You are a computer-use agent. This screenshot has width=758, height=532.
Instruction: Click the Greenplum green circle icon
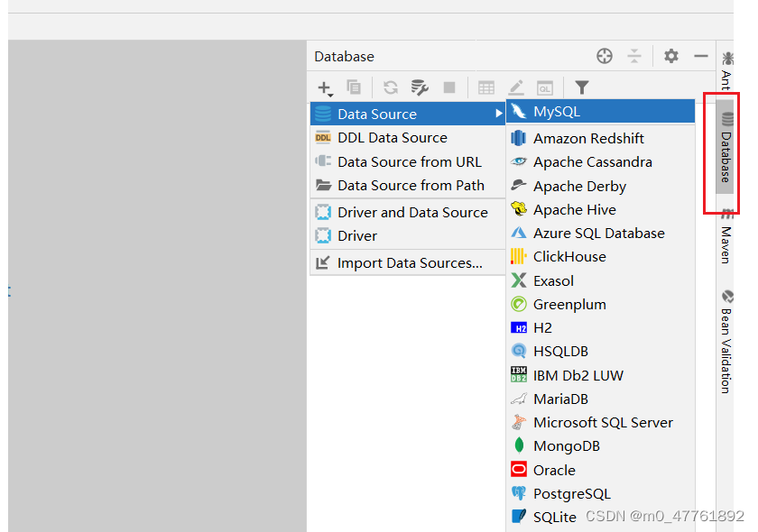(519, 305)
